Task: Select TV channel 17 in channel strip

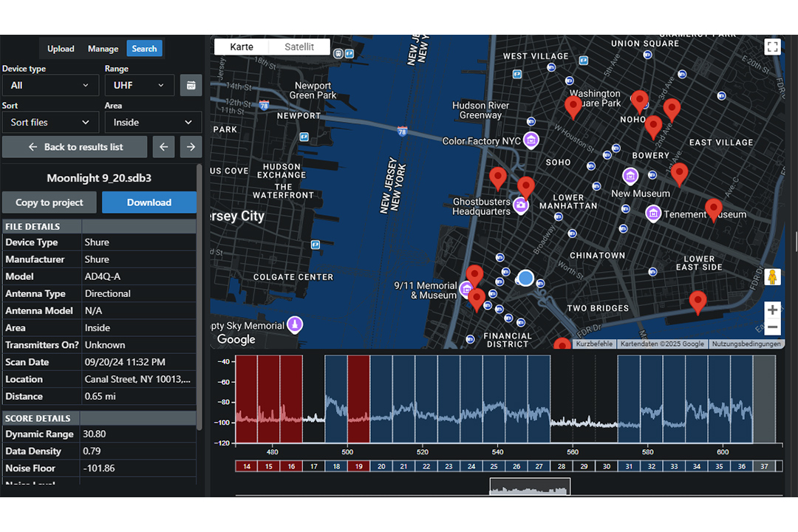Action: (x=314, y=466)
